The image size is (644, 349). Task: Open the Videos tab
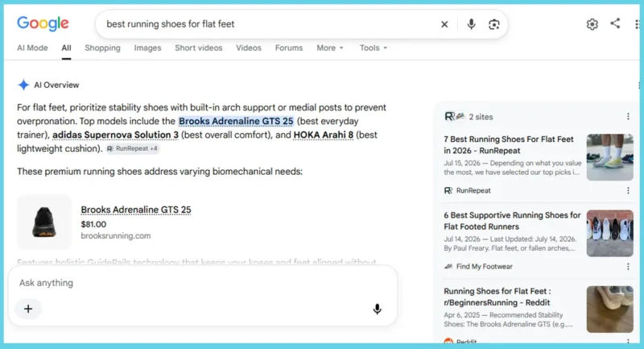(x=249, y=48)
